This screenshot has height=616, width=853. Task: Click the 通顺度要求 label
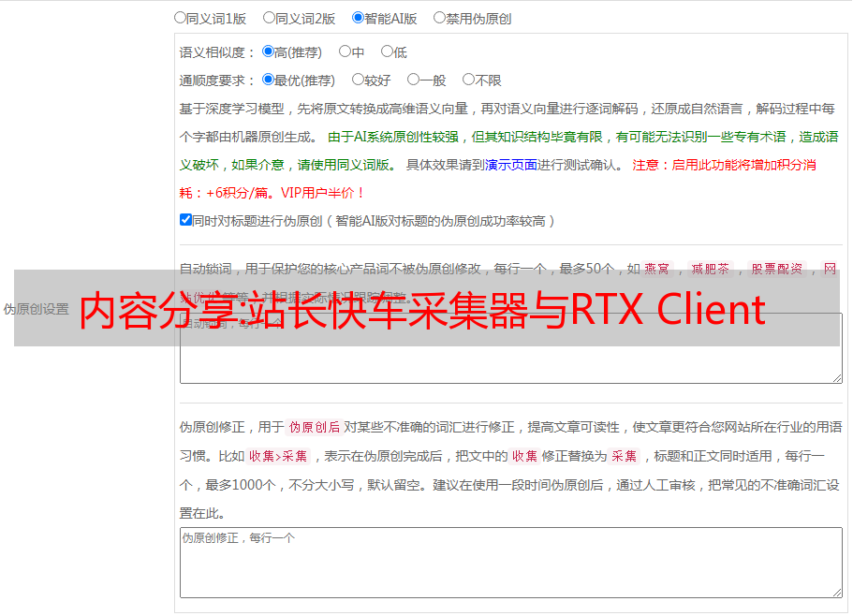click(x=217, y=81)
